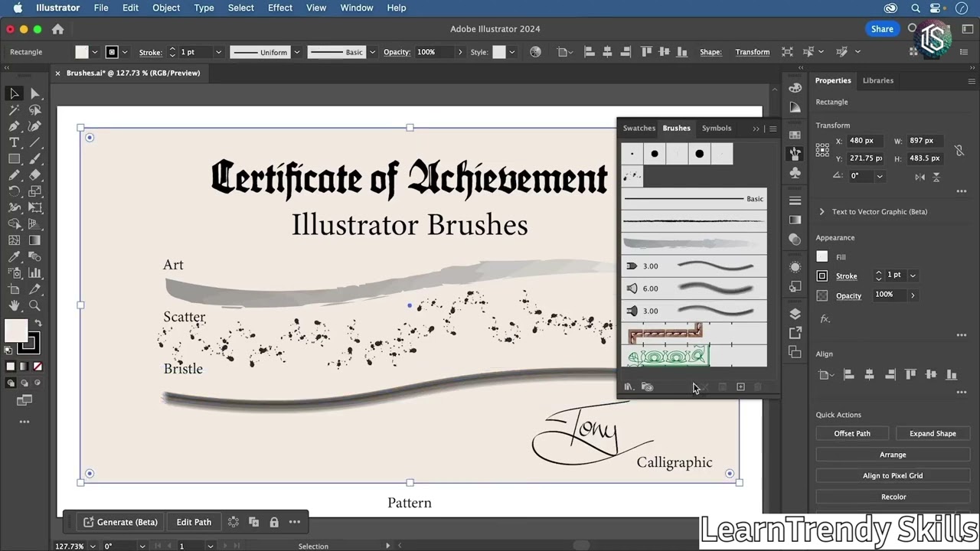This screenshot has height=551, width=980.
Task: Click the Expand Shape button
Action: pyautogui.click(x=933, y=433)
